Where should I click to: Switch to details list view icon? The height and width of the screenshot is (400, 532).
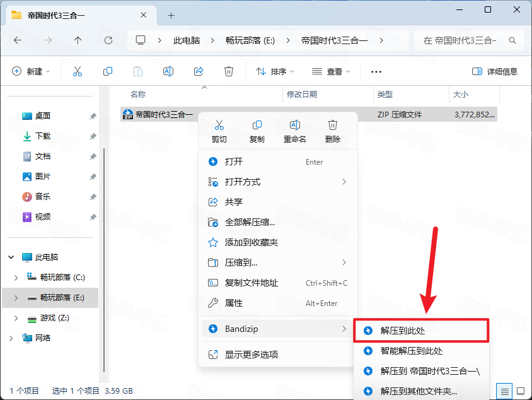click(x=504, y=391)
